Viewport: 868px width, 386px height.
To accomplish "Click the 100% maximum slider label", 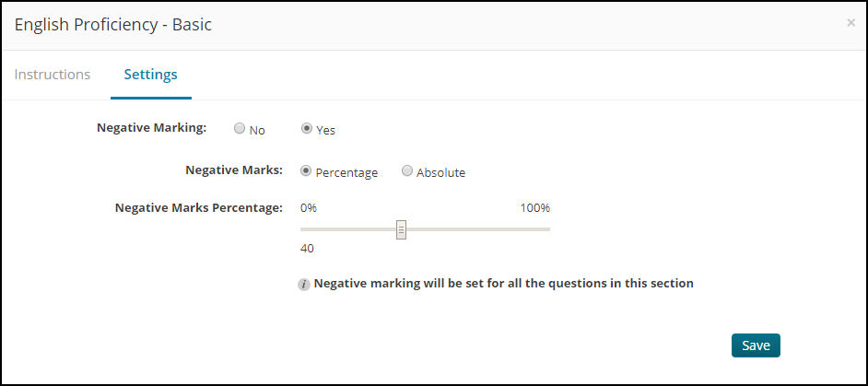I will [534, 208].
